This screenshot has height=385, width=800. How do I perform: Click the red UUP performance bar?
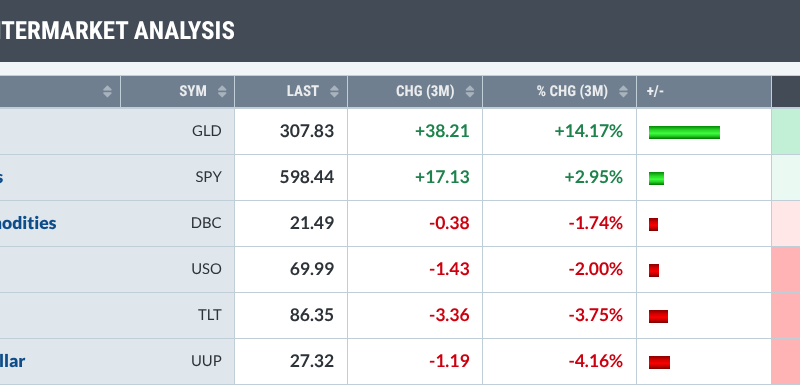659,363
